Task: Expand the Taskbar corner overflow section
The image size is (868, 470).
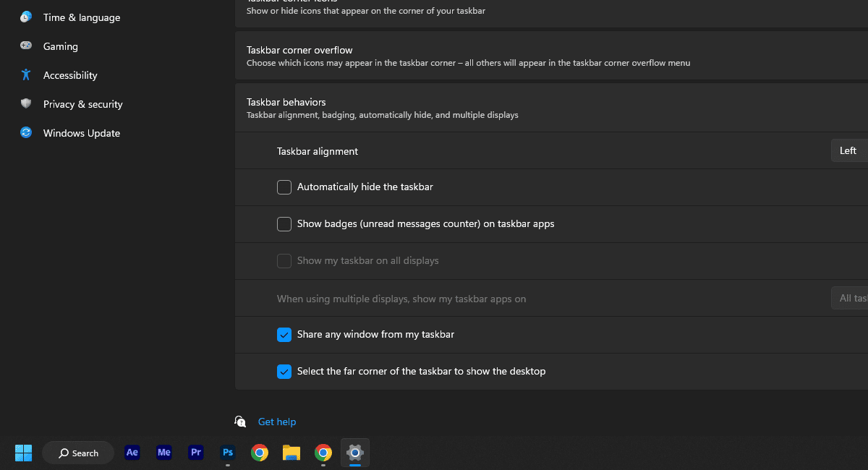Action: (x=550, y=56)
